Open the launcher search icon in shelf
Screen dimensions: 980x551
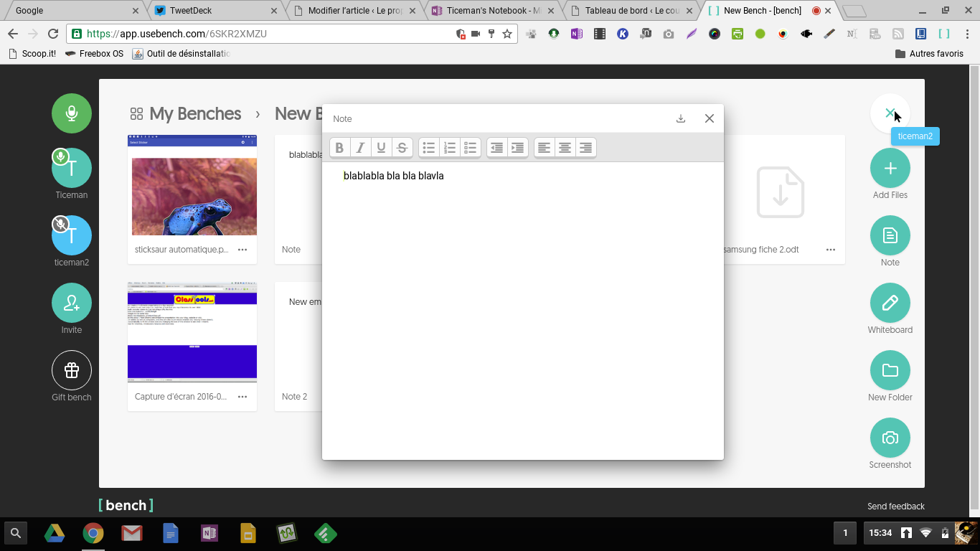click(16, 533)
